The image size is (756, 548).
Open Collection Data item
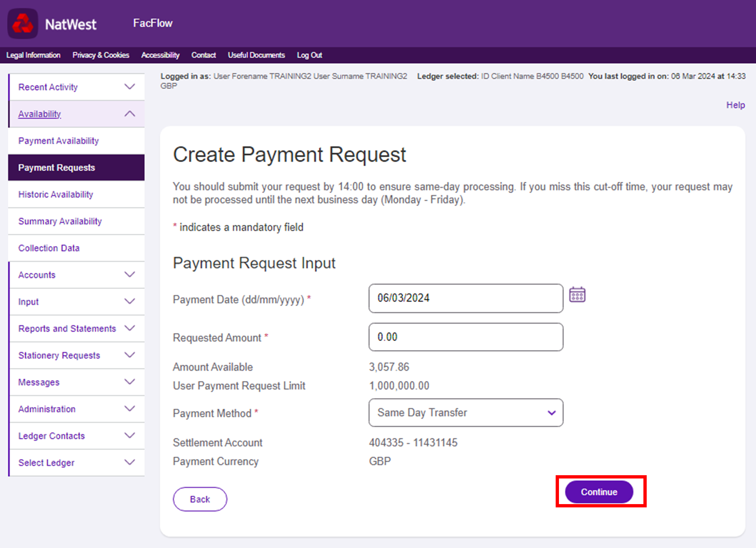coord(49,248)
